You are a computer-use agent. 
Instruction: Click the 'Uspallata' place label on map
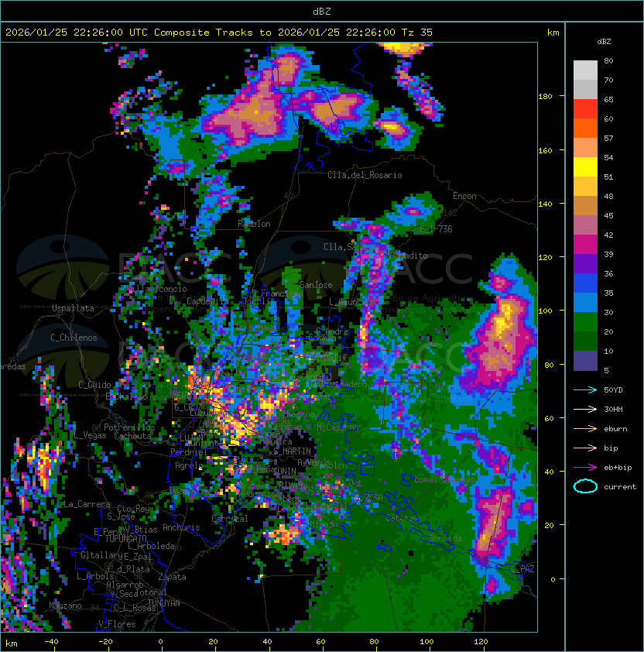pos(73,308)
